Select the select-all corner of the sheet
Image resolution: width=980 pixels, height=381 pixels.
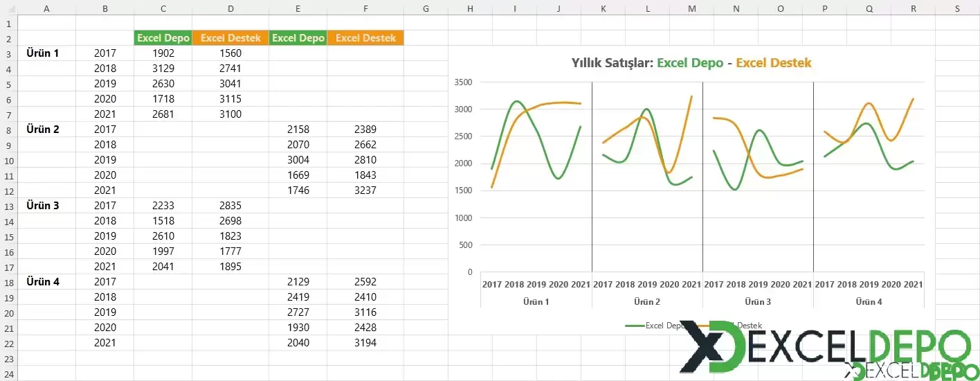tap(8, 8)
